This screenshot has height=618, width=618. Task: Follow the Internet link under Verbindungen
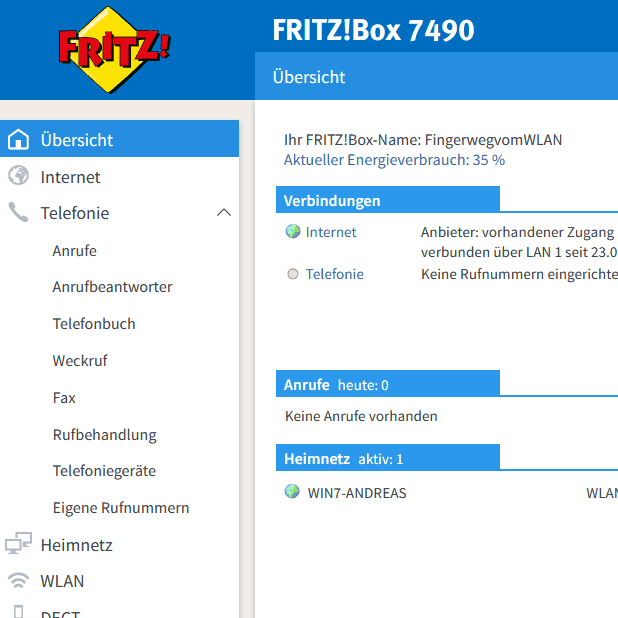331,232
